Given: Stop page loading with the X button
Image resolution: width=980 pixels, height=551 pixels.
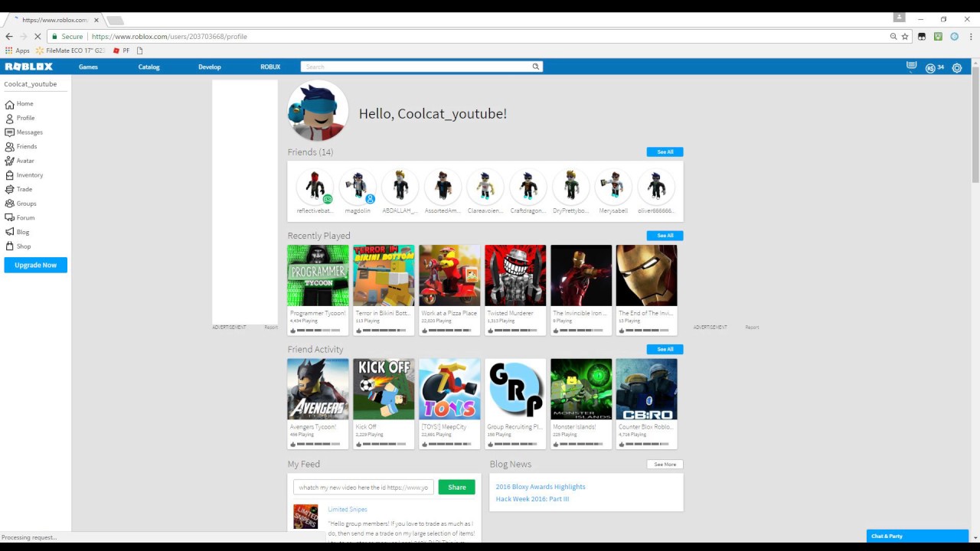Looking at the screenshot, I should click(x=38, y=36).
